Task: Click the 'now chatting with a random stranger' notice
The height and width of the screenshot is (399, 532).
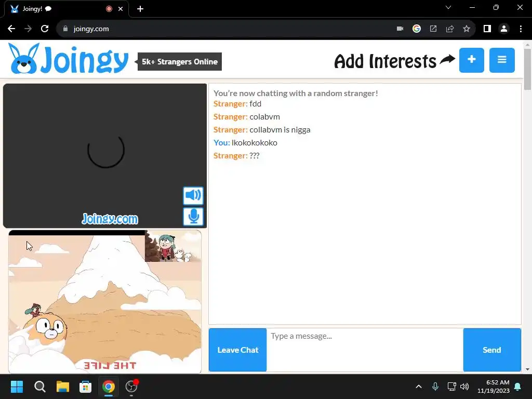Action: tap(296, 93)
